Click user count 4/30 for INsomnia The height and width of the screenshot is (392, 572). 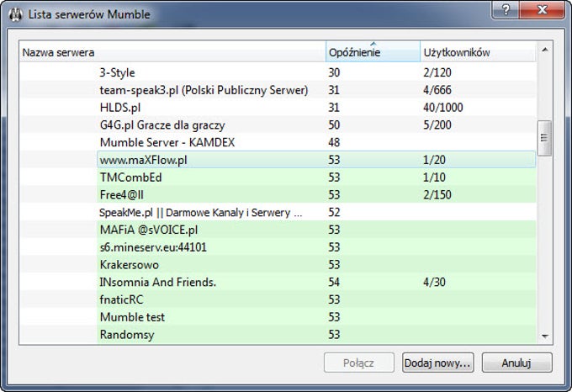[x=434, y=283]
